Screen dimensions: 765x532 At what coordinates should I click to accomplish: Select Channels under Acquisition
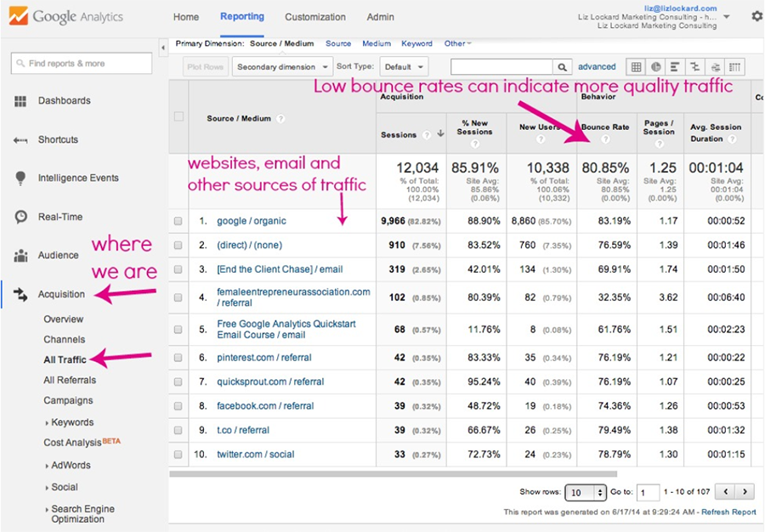click(x=64, y=339)
